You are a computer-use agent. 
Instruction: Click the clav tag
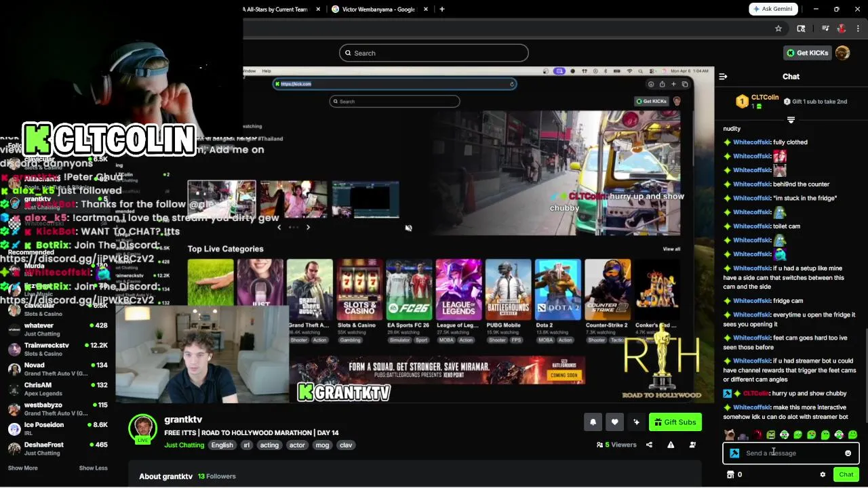pos(346,445)
